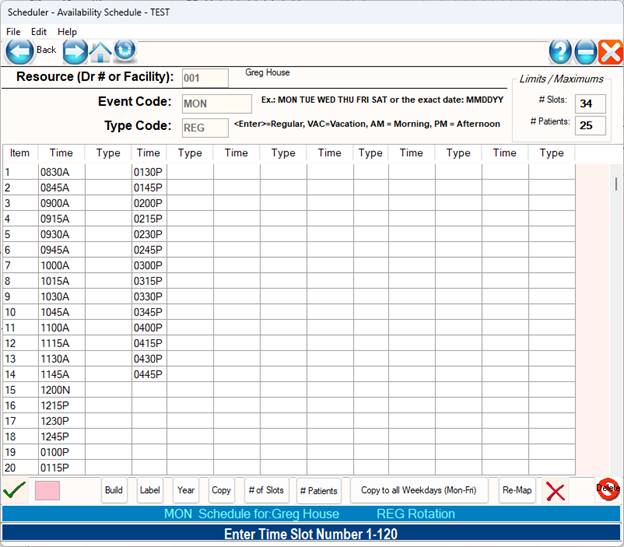624x547 pixels.
Task: Click the # of Slots button
Action: 265,490
